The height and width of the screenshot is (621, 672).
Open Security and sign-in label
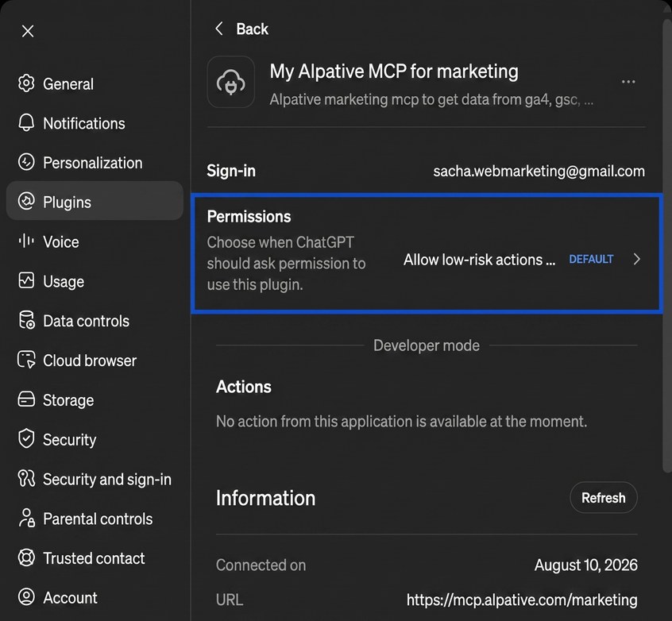[x=107, y=479]
